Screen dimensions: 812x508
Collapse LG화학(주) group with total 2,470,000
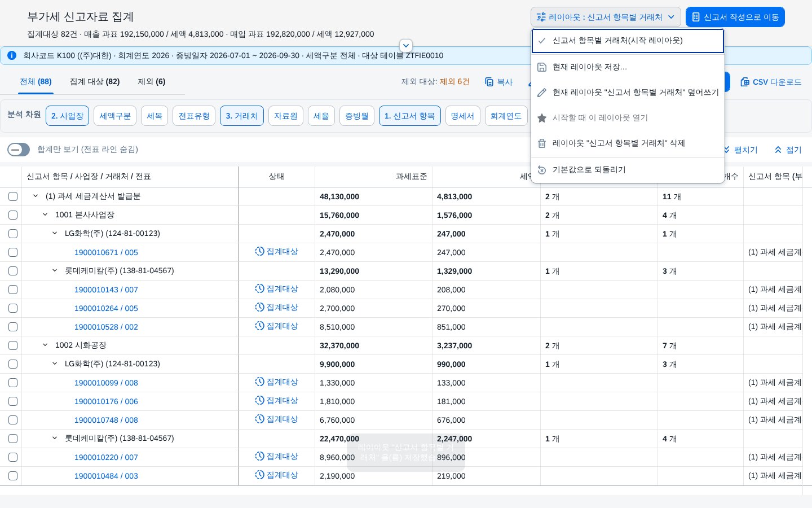(55, 233)
